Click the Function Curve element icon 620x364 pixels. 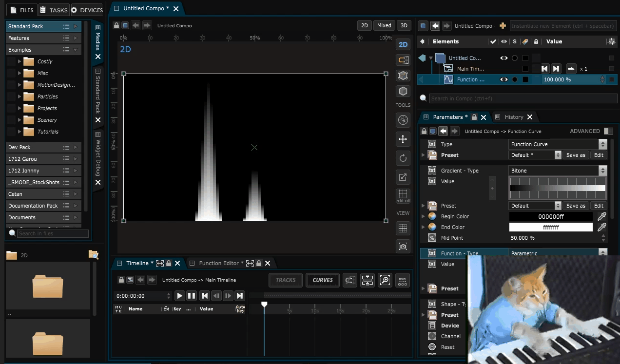(448, 79)
